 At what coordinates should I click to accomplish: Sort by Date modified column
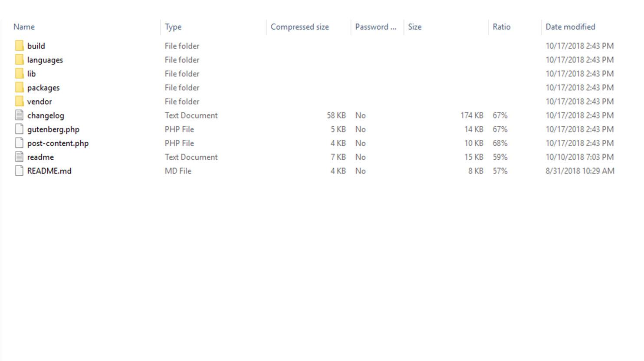(x=570, y=27)
